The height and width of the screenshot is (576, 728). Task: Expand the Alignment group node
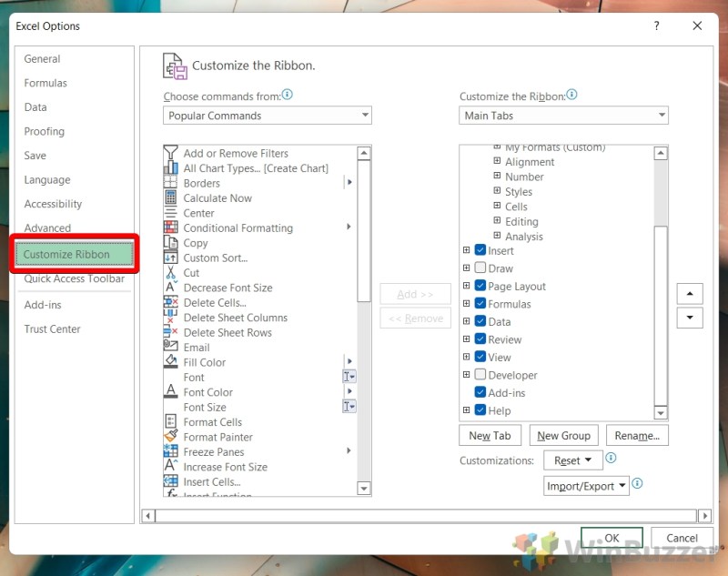(497, 161)
